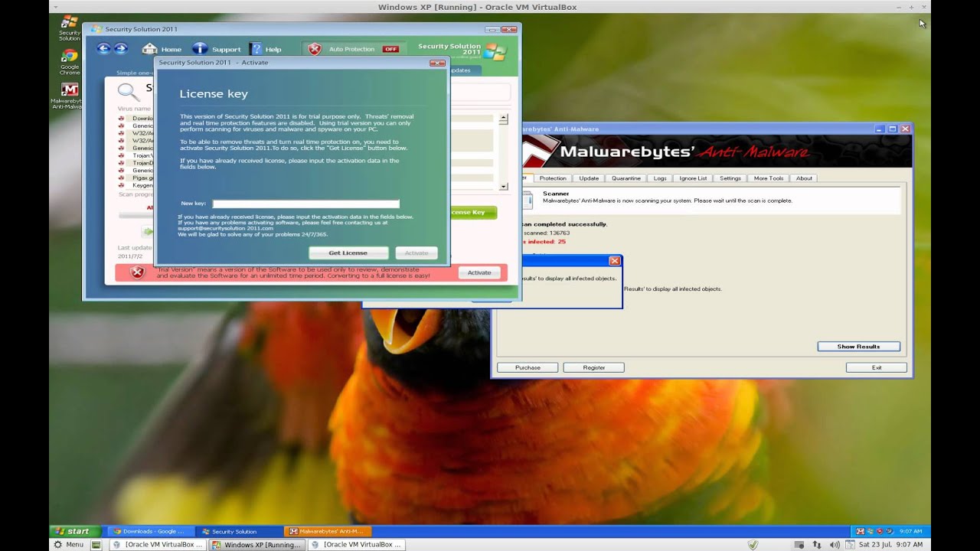Open Support in Security Solution 2011
This screenshot has width=980, height=551.
tap(217, 49)
